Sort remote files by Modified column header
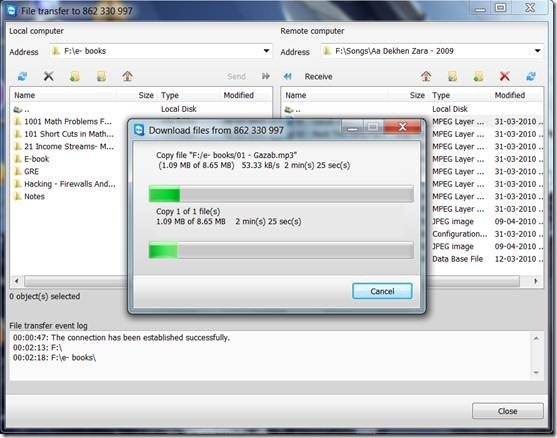The width and height of the screenshot is (557, 438). pyautogui.click(x=510, y=95)
